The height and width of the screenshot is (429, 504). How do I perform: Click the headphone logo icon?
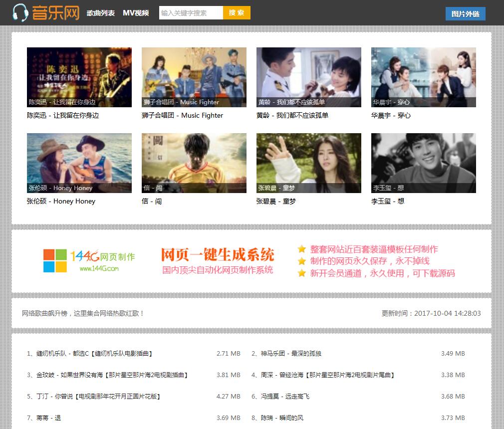20,12
